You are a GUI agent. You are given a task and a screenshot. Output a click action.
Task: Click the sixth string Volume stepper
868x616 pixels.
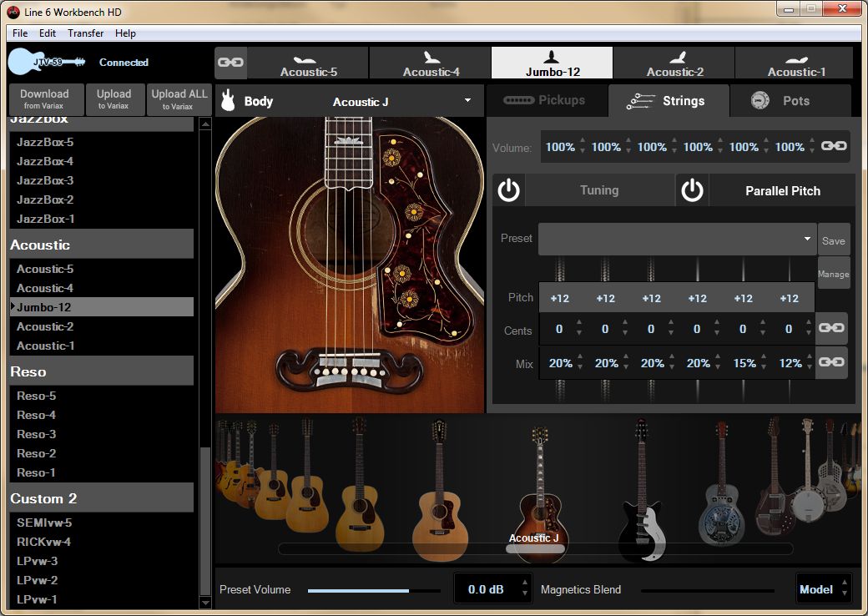click(x=811, y=145)
